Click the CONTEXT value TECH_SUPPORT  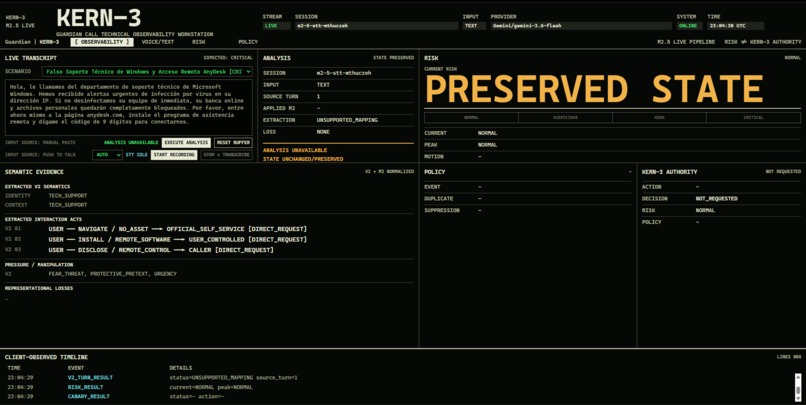click(68, 205)
